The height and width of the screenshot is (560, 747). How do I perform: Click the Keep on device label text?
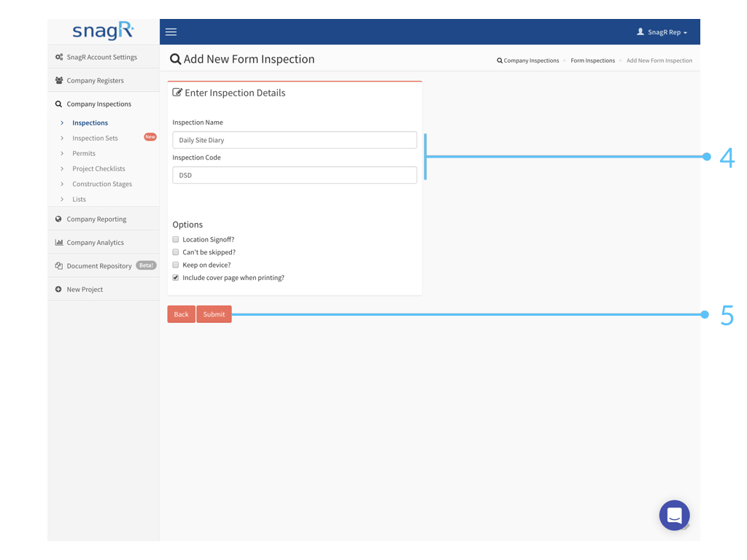[206, 265]
